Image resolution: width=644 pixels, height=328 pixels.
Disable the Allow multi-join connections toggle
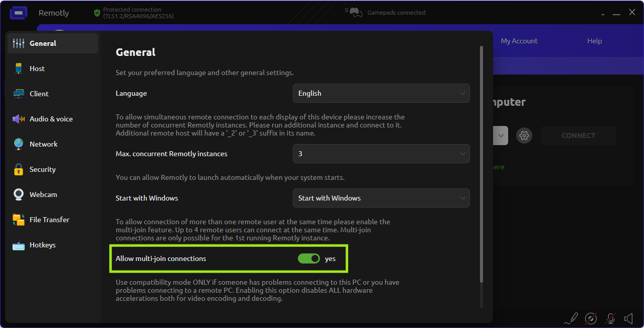pos(308,258)
